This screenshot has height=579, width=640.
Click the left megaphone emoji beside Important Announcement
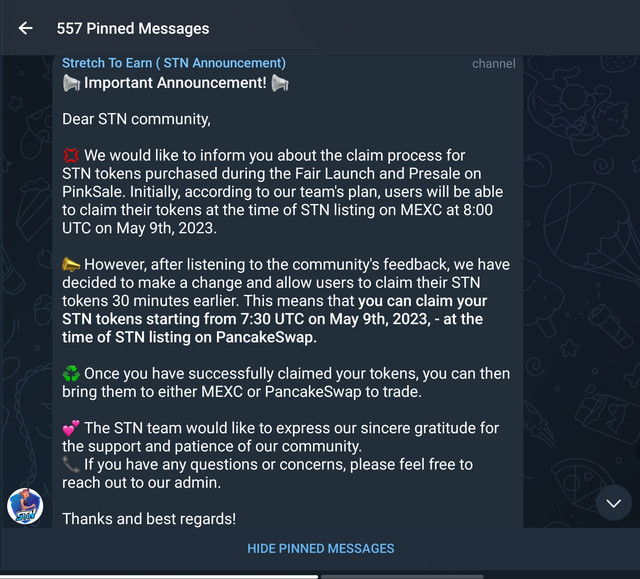[x=71, y=83]
